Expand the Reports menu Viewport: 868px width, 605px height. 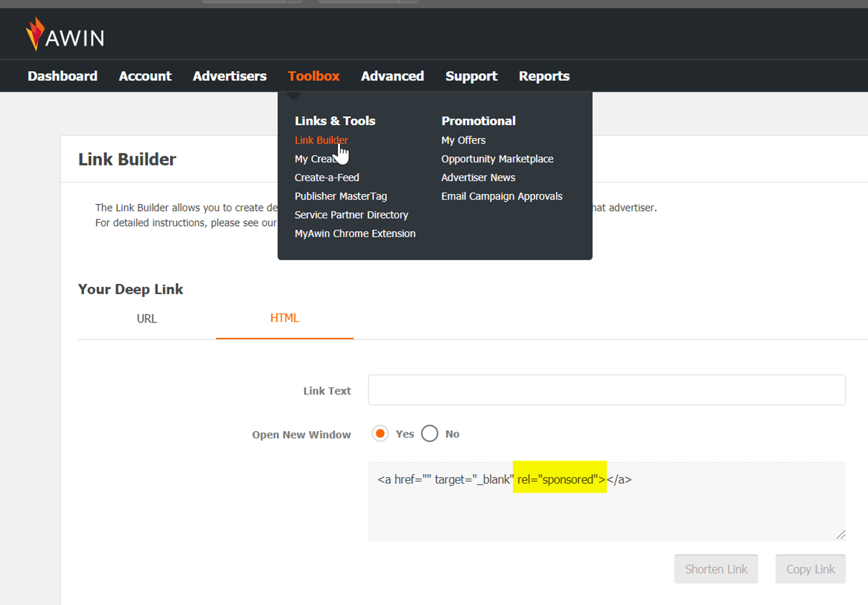click(x=544, y=76)
